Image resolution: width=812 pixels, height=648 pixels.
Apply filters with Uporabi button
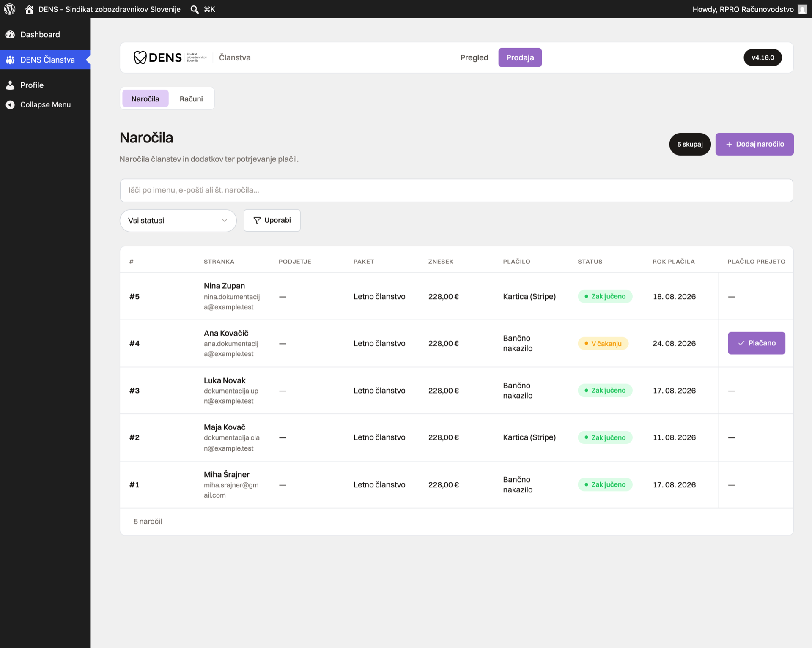272,220
